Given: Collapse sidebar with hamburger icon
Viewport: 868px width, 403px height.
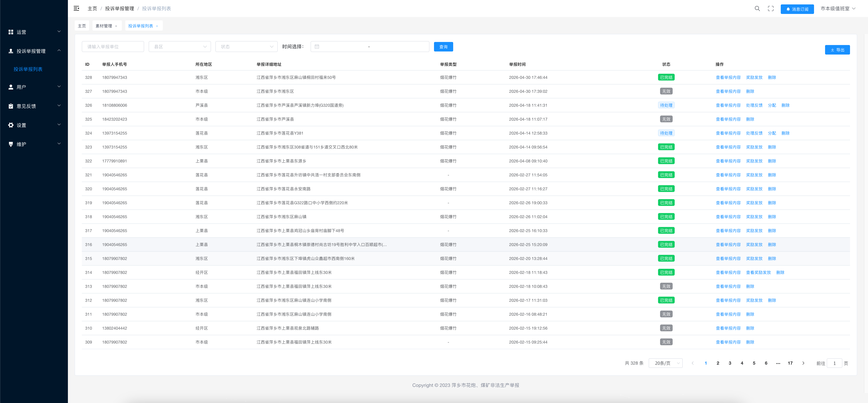Looking at the screenshot, I should [x=77, y=8].
